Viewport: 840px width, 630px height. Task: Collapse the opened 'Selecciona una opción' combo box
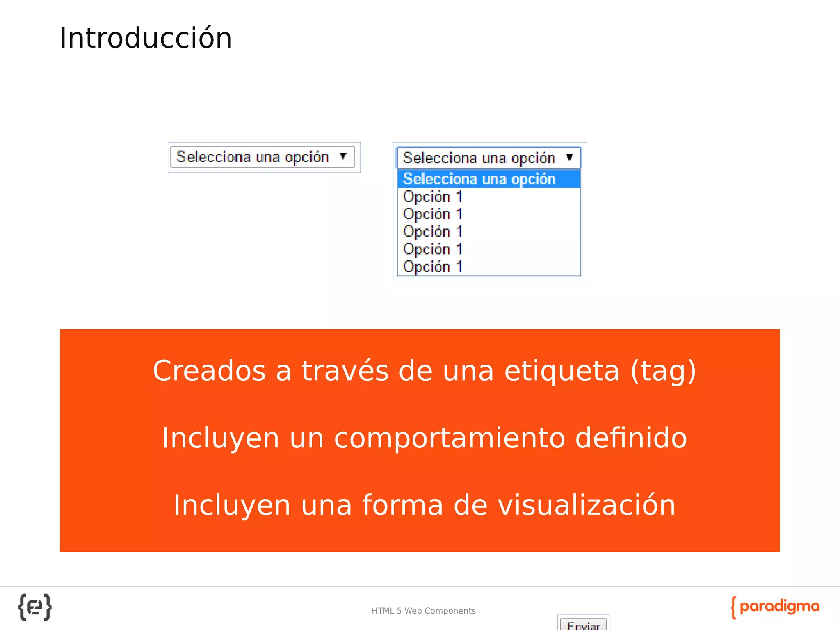[489, 158]
